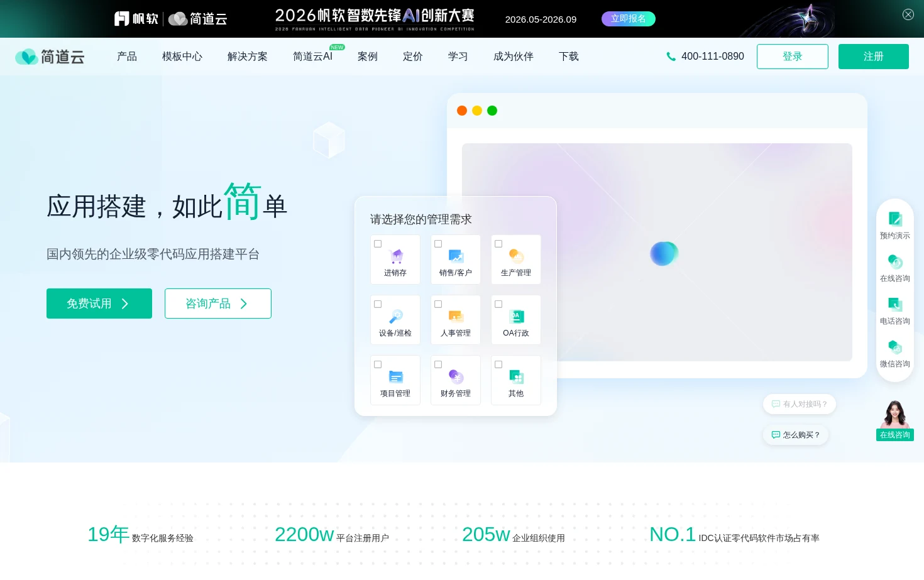The image size is (924, 580).
Task: Open the 产品 menu
Action: point(127,57)
